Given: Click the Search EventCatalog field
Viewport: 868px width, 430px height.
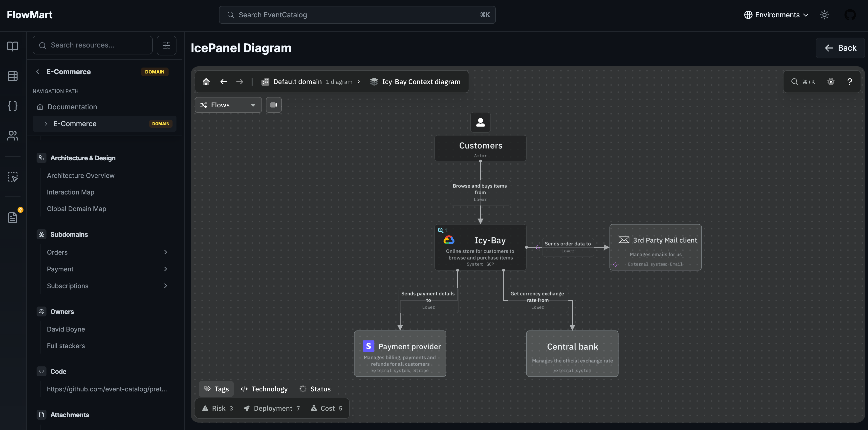Looking at the screenshot, I should tap(357, 15).
